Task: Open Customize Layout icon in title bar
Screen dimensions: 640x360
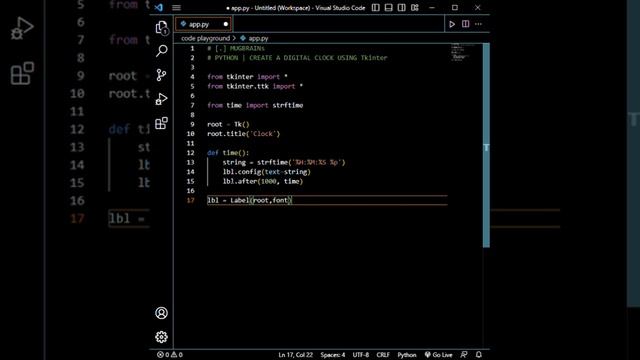Action: coord(415,7)
